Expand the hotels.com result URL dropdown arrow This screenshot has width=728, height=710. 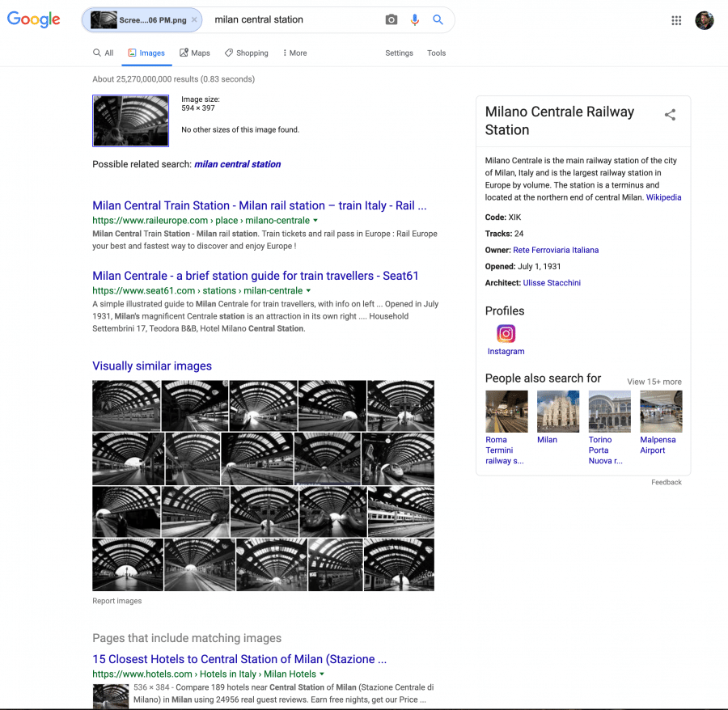click(320, 673)
